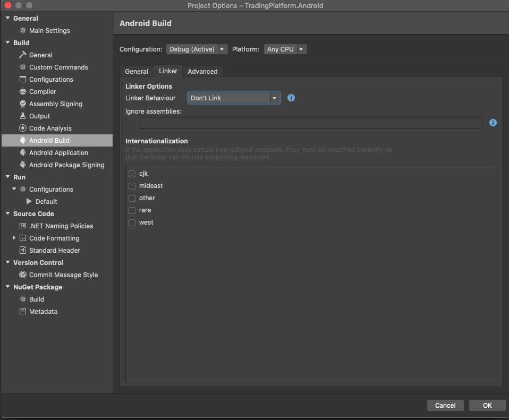Image resolution: width=509 pixels, height=420 pixels.
Task: Click info icon beside Ignore assemblies field
Action: [x=493, y=123]
